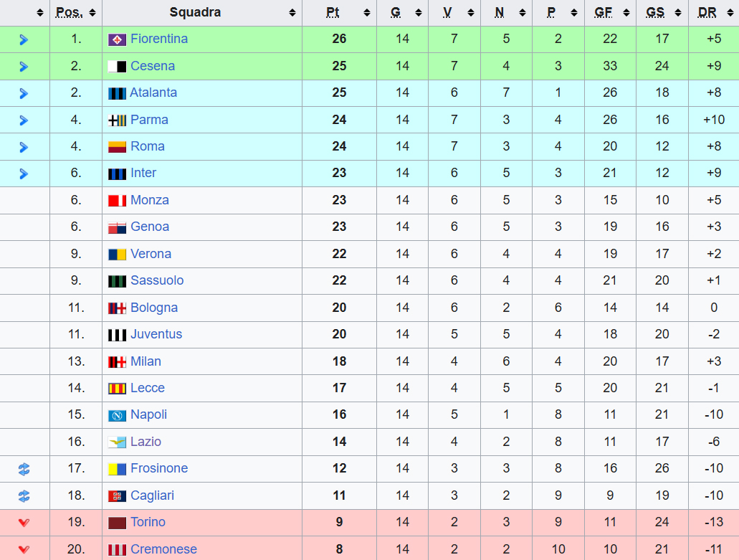Screen dimensions: 739x560
Task: Open the Juventus team link
Action: coord(156,334)
